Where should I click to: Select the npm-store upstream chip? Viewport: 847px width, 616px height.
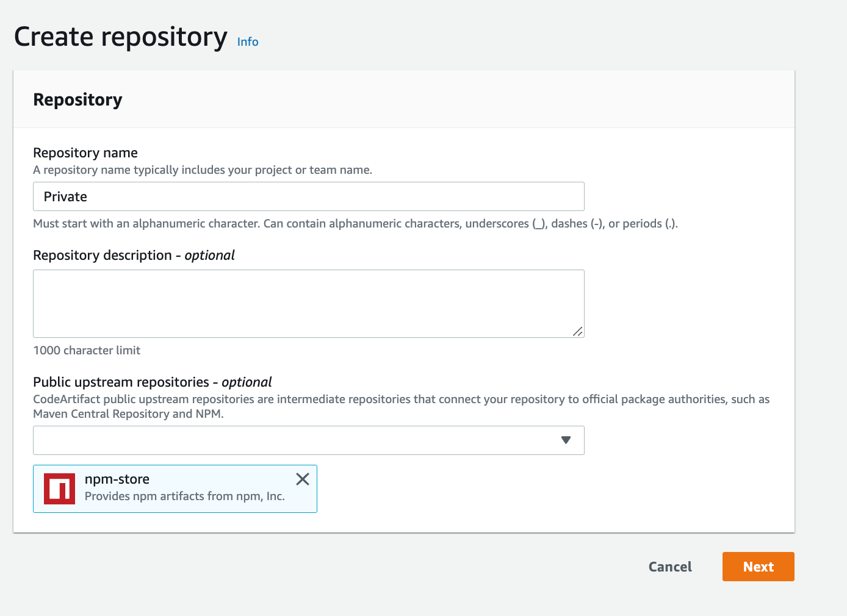tap(175, 488)
